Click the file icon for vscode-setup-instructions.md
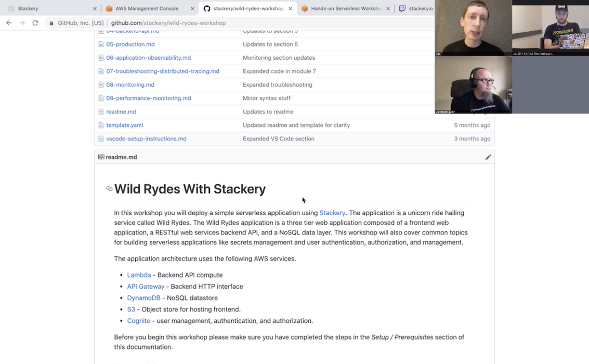Image resolution: width=589 pixels, height=364 pixels. click(101, 139)
